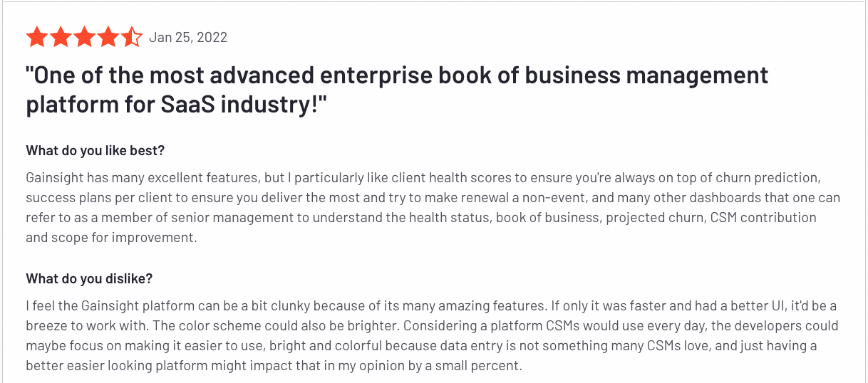Click the second orange rating star
The width and height of the screenshot is (868, 383).
click(61, 37)
